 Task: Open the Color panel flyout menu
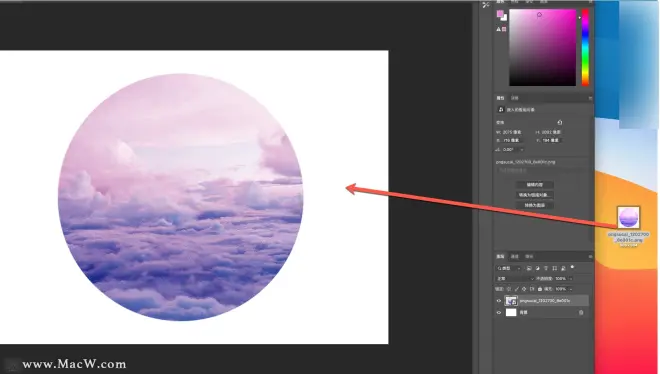pyautogui.click(x=590, y=2)
